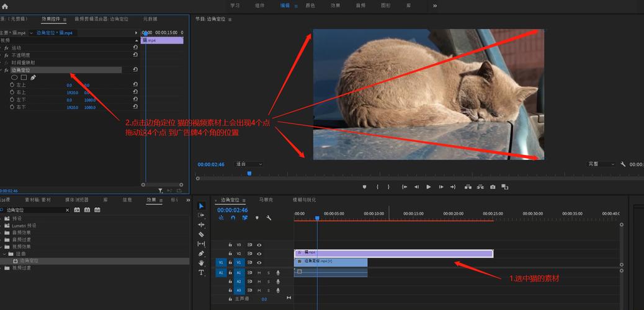
Task: Create a free draw bezier mask
Action: pos(34,77)
